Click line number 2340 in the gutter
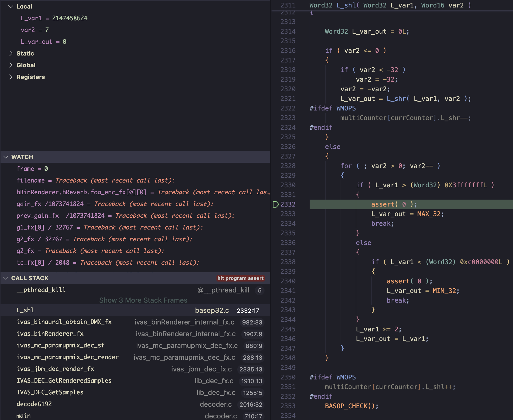513x420 pixels. pos(288,281)
